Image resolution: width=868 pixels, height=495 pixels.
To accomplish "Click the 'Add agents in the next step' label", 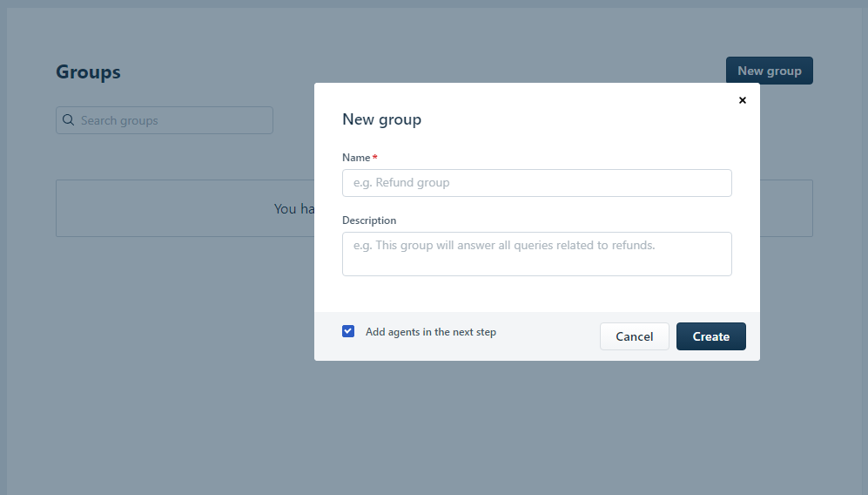I will point(430,332).
